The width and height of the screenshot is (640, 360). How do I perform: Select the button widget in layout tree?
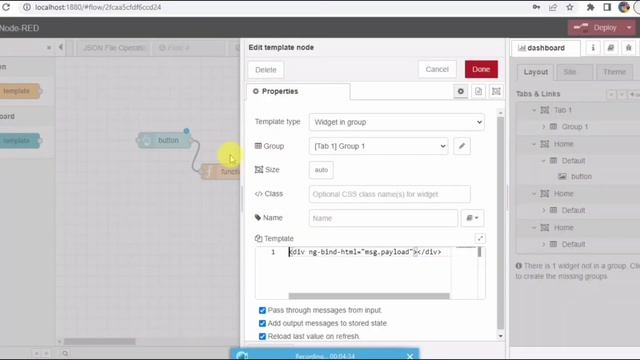click(581, 177)
